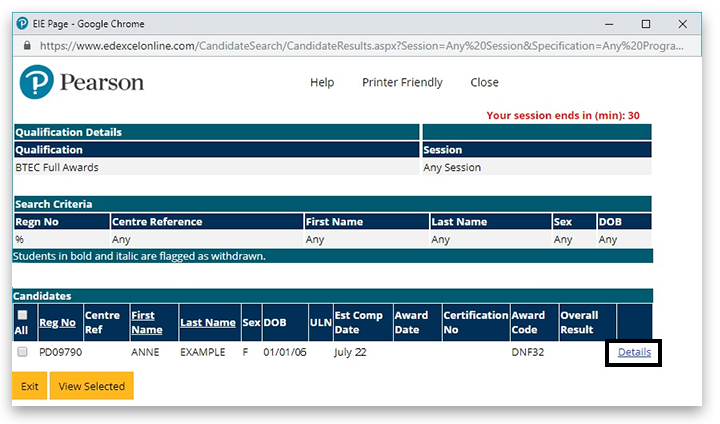Click the PD09790 registration number cell
This screenshot has height=424, width=720.
pos(58,352)
